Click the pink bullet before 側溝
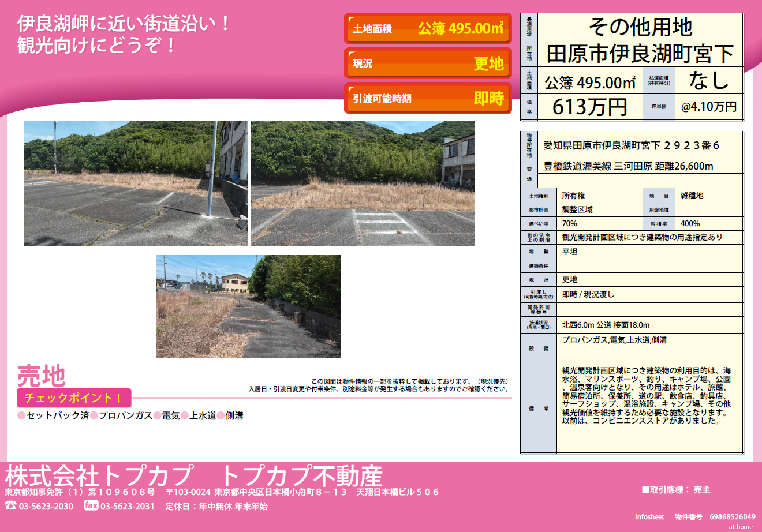762x532 pixels. click(x=221, y=415)
